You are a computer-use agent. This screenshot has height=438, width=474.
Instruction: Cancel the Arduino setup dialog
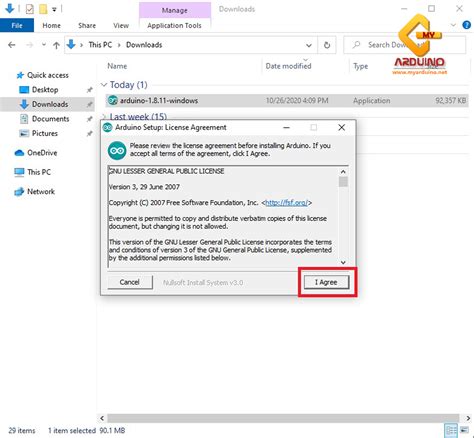[130, 282]
